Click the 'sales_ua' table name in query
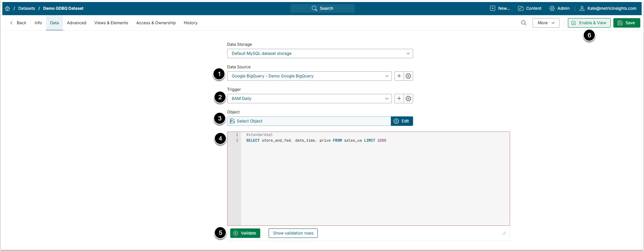This screenshot has width=644, height=251. [x=353, y=141]
